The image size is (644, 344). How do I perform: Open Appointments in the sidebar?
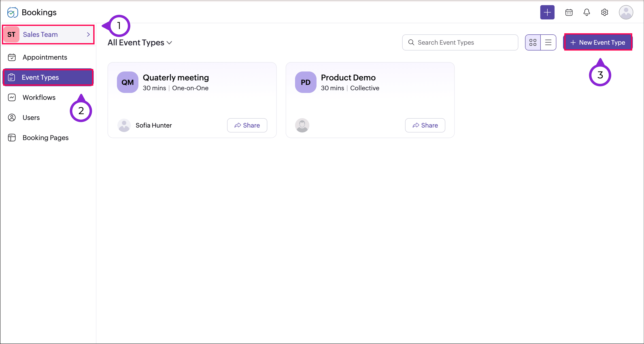[45, 57]
